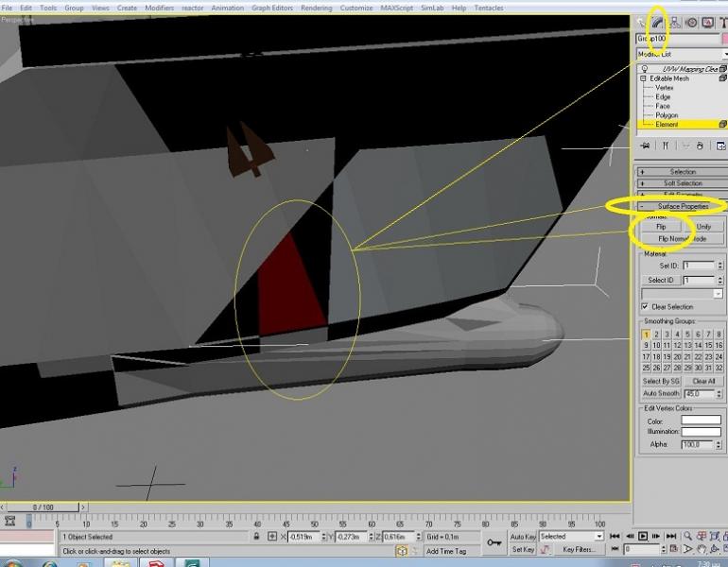The image size is (728, 567).
Task: Click the vertex Color swatch
Action: (x=701, y=421)
